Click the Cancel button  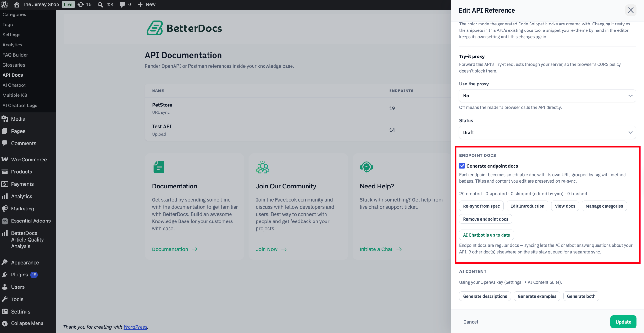471,322
